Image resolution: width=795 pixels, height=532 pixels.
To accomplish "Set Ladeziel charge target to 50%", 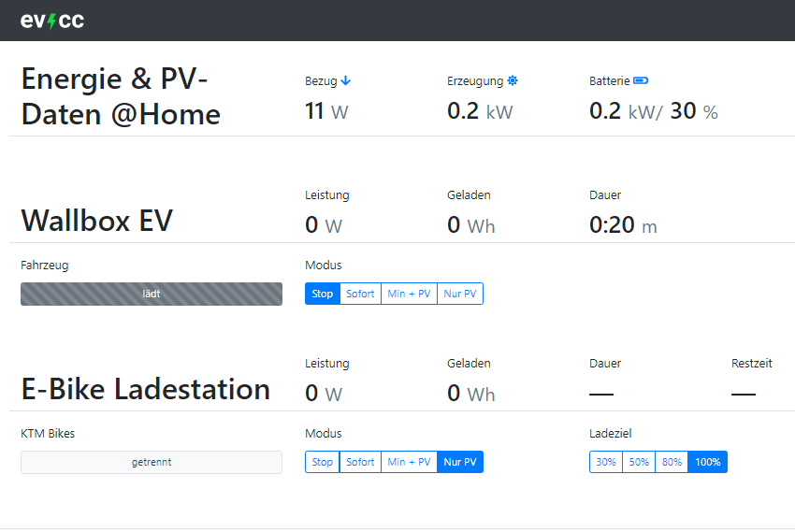I will coord(639,462).
